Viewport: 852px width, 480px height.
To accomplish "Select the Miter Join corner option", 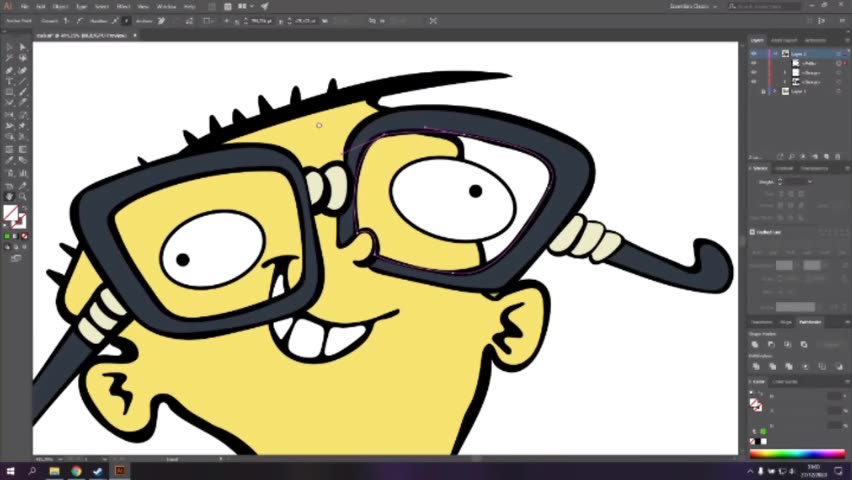I will 781,205.
